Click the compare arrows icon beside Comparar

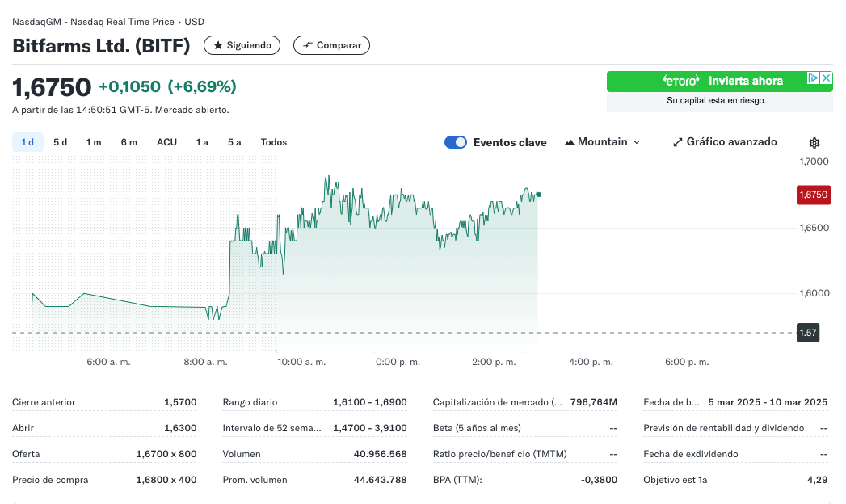tap(308, 45)
